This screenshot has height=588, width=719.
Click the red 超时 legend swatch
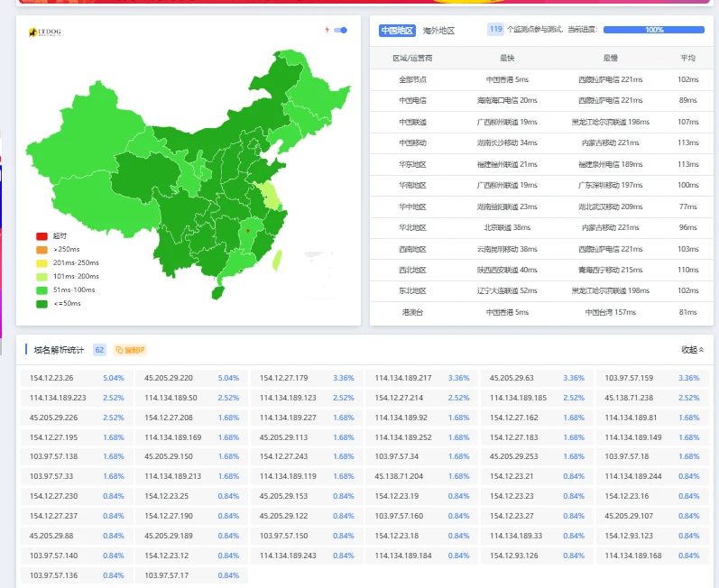[41, 236]
